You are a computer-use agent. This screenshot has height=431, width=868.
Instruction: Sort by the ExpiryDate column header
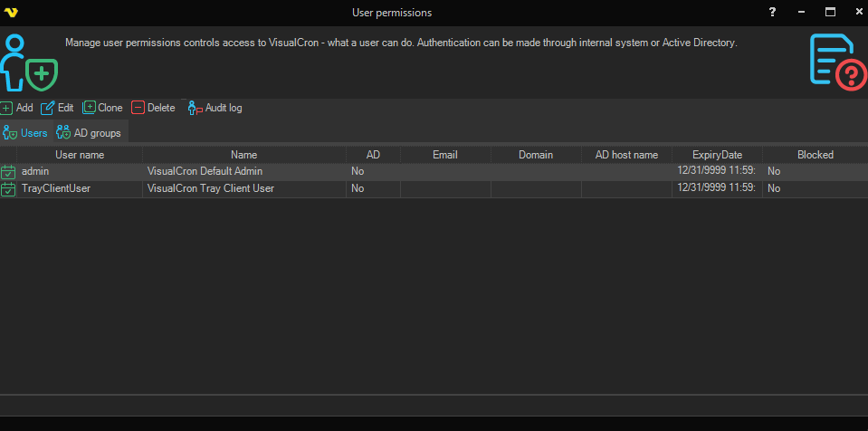click(x=717, y=155)
